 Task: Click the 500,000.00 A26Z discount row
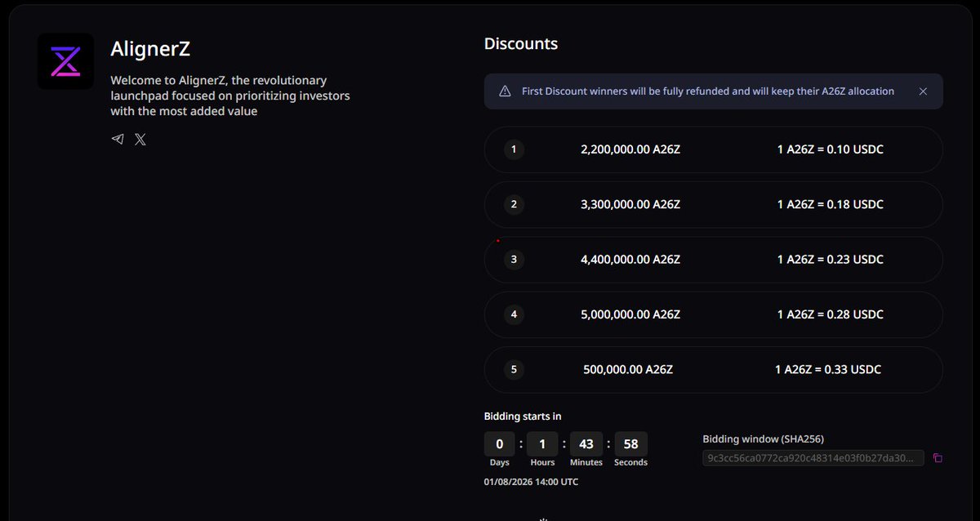click(x=714, y=369)
